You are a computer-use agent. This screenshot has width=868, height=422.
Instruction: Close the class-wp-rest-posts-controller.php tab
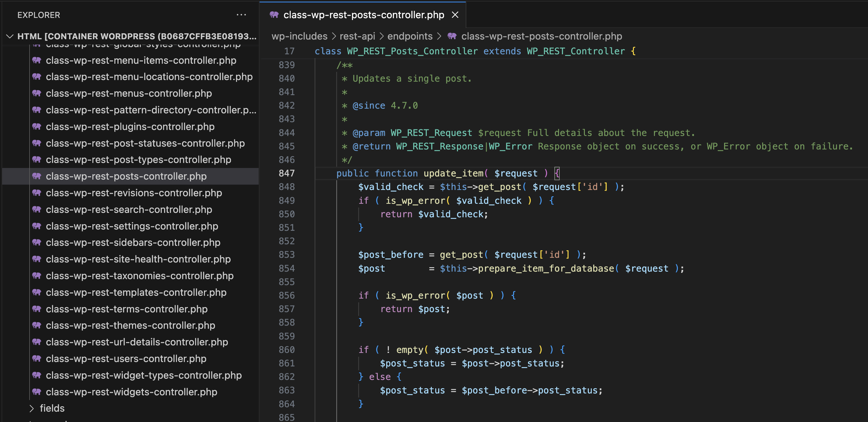[x=455, y=15]
